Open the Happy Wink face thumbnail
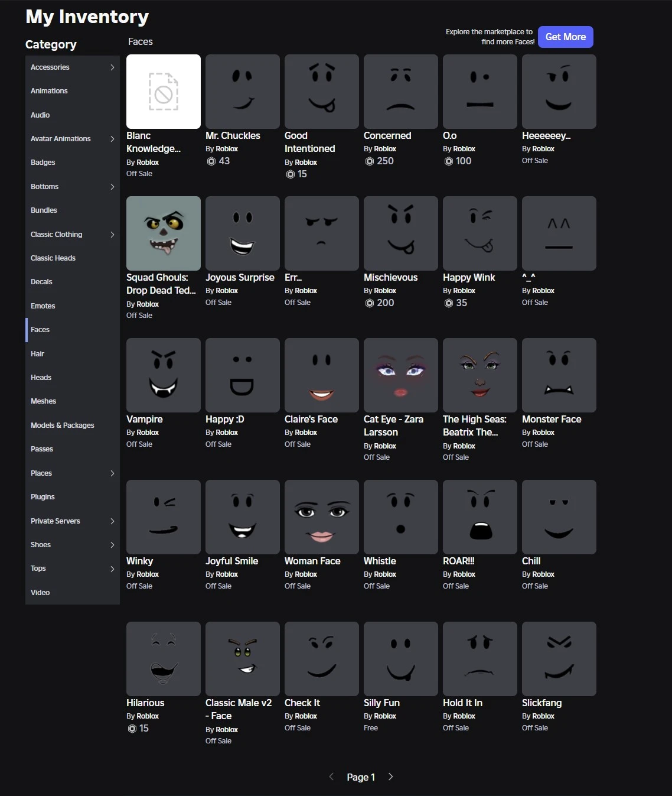The image size is (672, 796). (x=480, y=233)
